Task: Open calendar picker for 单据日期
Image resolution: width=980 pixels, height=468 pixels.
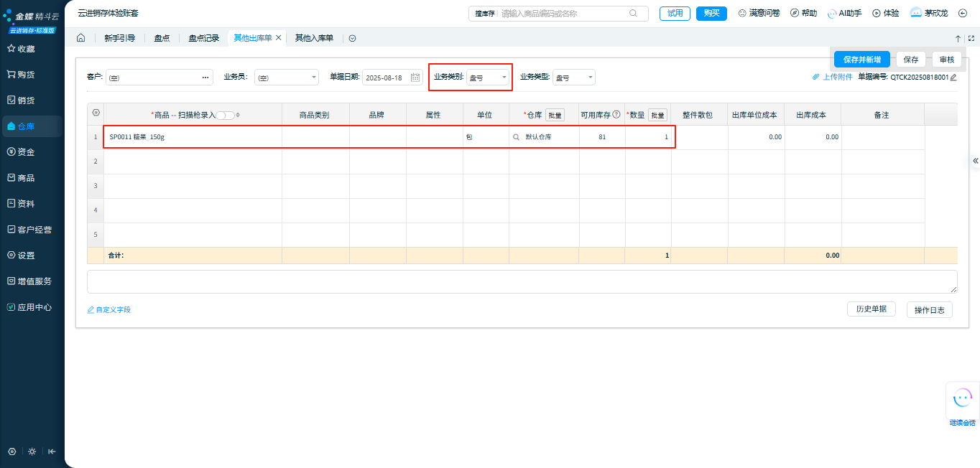Action: point(415,78)
